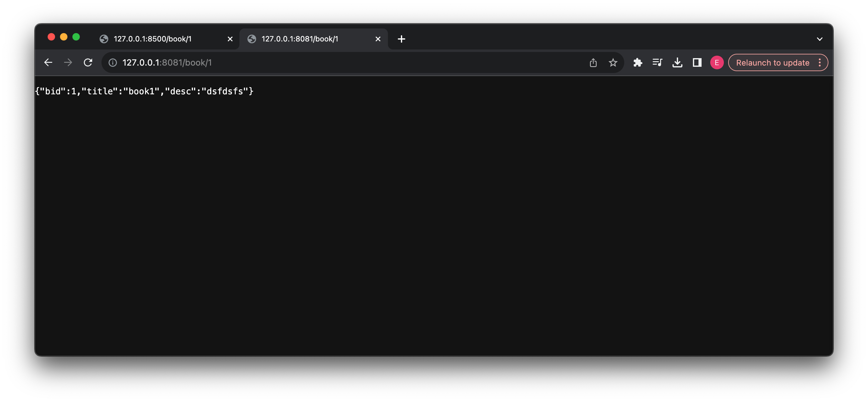Click the security lock icon in address bar
The width and height of the screenshot is (868, 402).
point(113,62)
